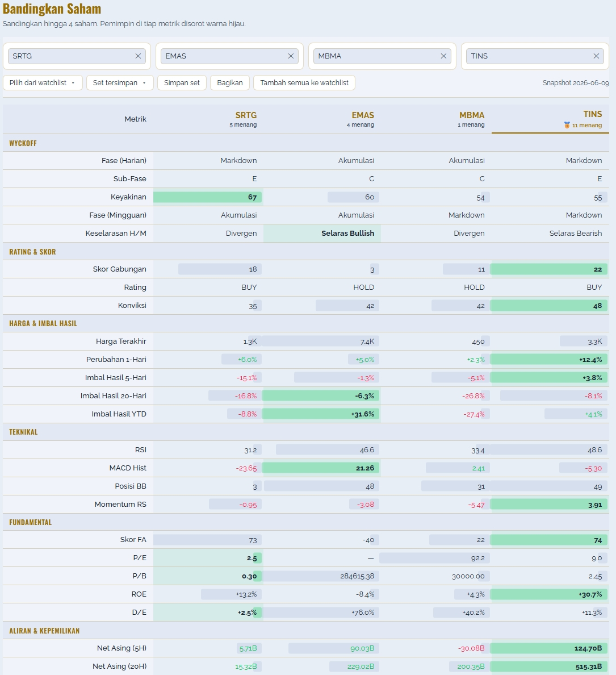Screen dimensions: 616x675
Task: Open the Pilih dari watchlist dropdown
Action: (43, 82)
